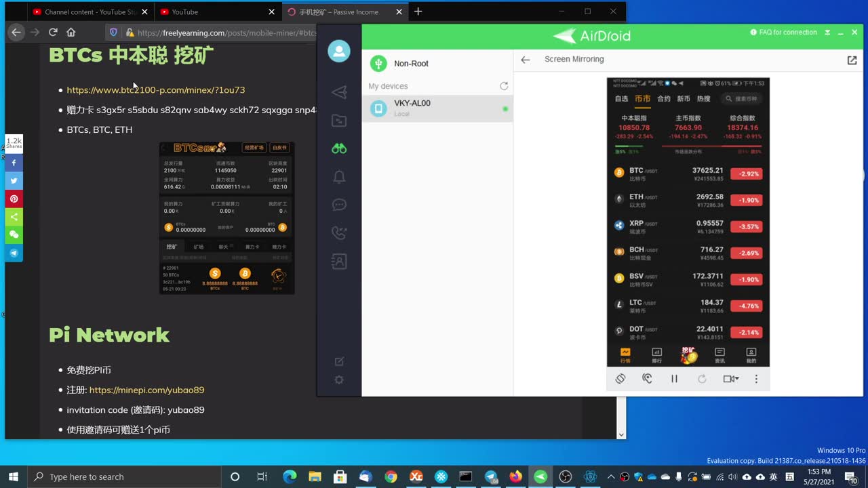The image size is (868, 488).
Task: Pop out screen mirroring to new window
Action: coord(852,60)
